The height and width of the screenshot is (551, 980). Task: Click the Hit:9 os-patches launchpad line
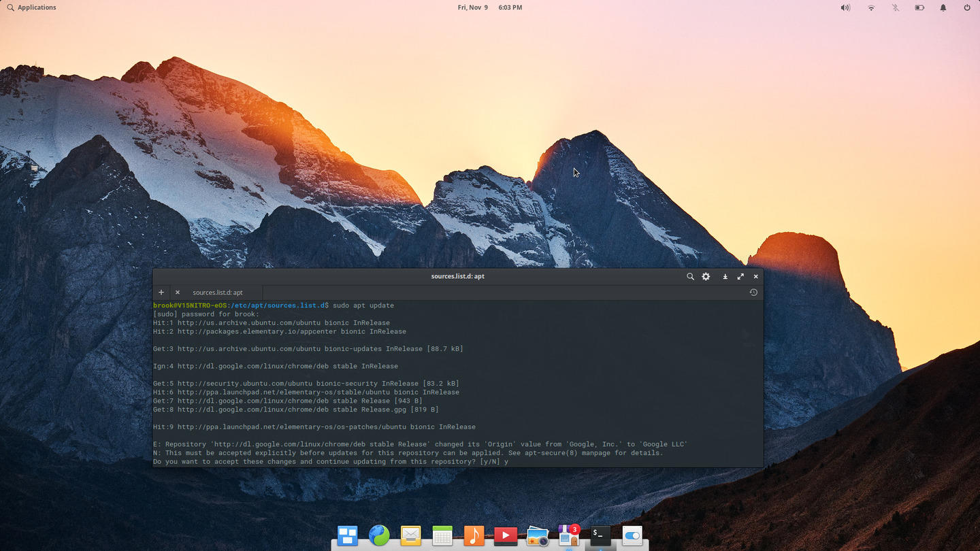[314, 427]
